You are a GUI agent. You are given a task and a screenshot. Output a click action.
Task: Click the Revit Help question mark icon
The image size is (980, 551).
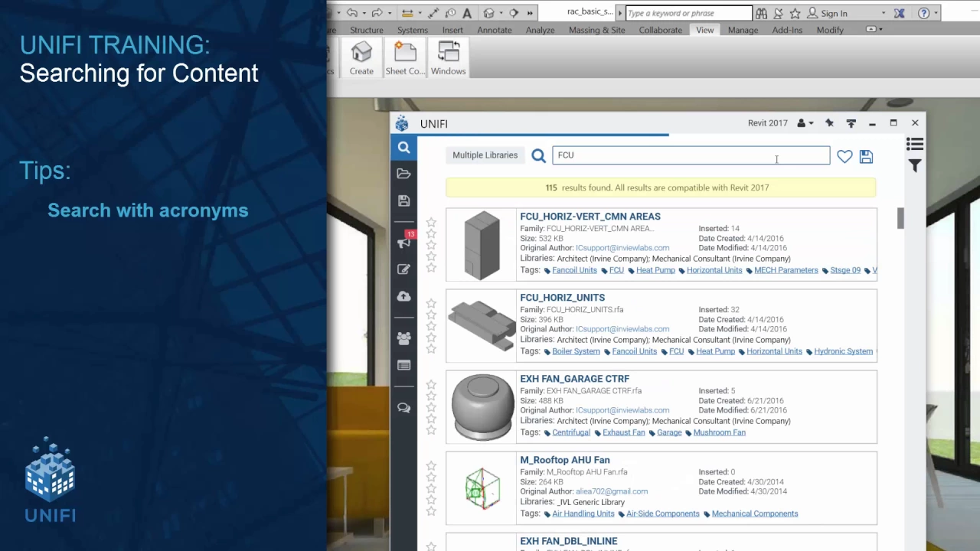tap(923, 13)
